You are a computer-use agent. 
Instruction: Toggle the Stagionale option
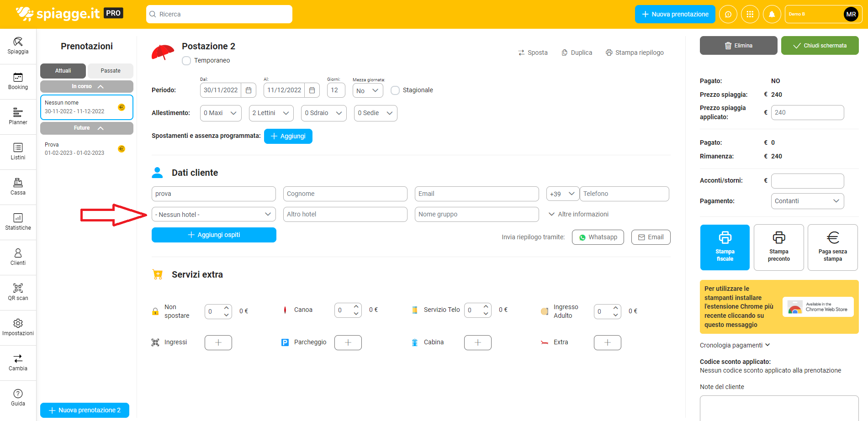coord(395,90)
